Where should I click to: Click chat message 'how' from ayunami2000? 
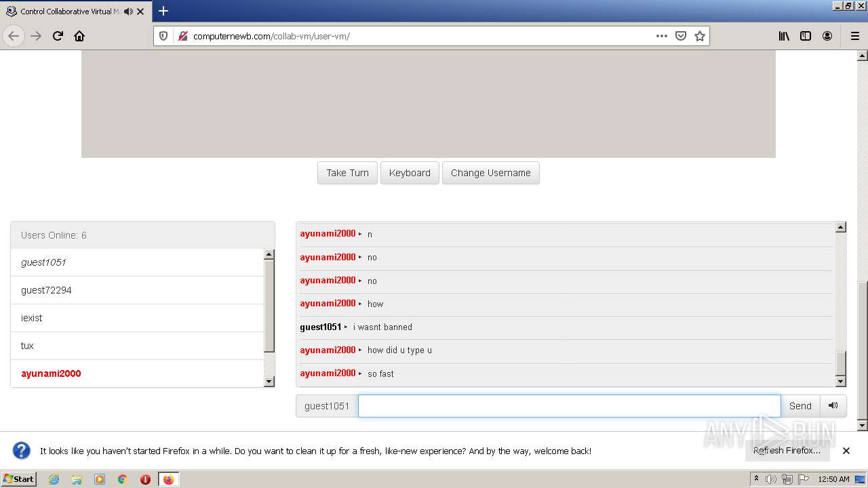(375, 304)
